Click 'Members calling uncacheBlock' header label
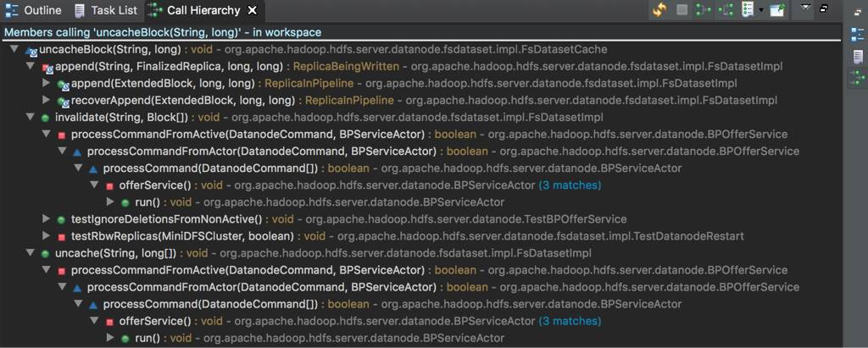The width and height of the screenshot is (868, 348). [163, 33]
